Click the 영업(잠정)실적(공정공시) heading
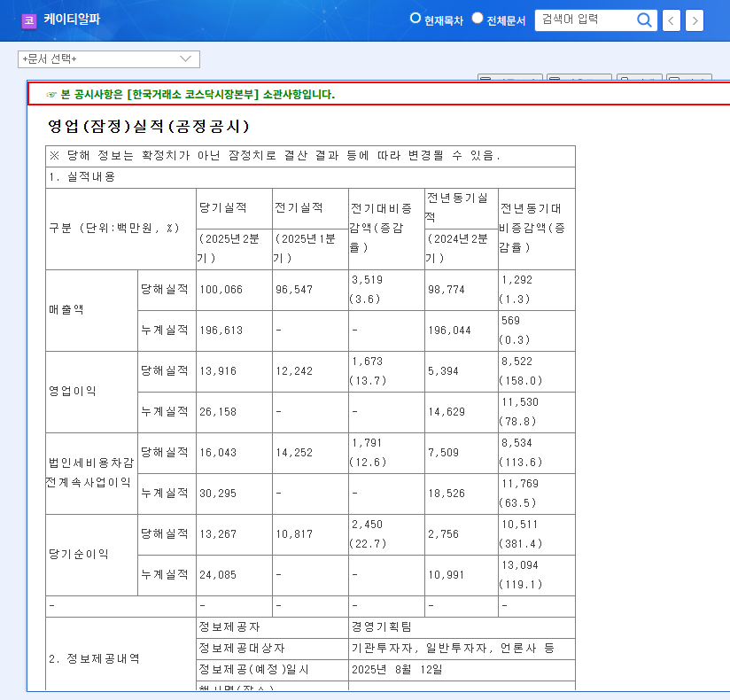 (148, 126)
